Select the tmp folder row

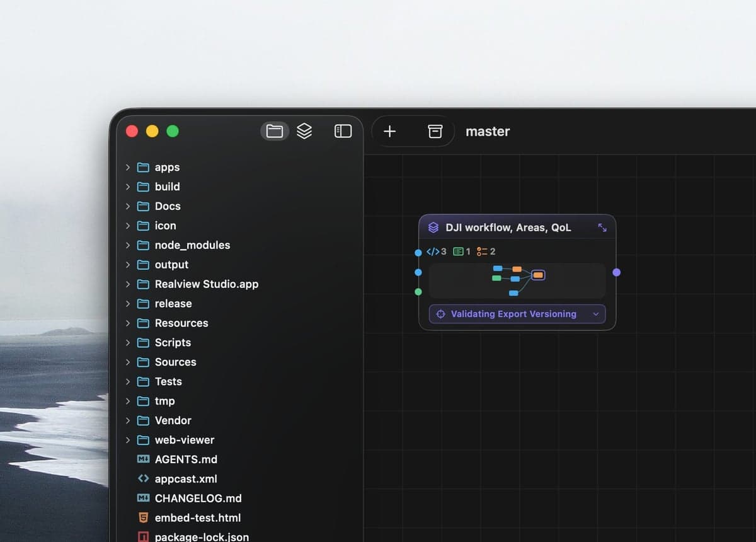coord(240,401)
